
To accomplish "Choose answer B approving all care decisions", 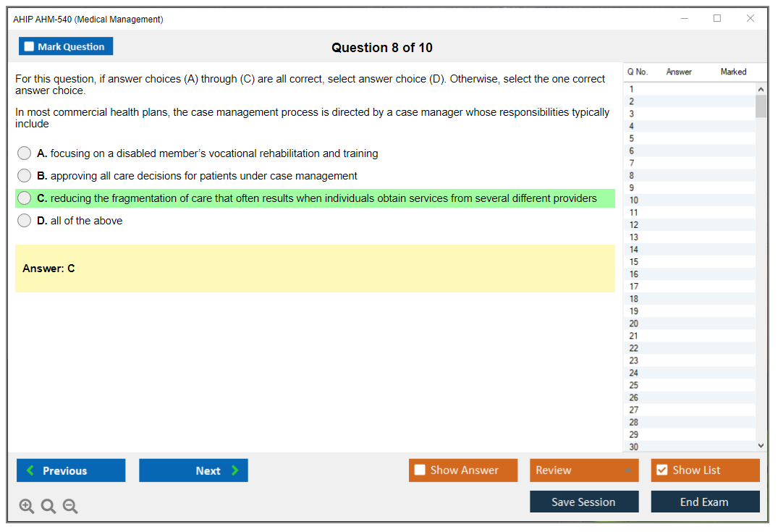I will [25, 176].
